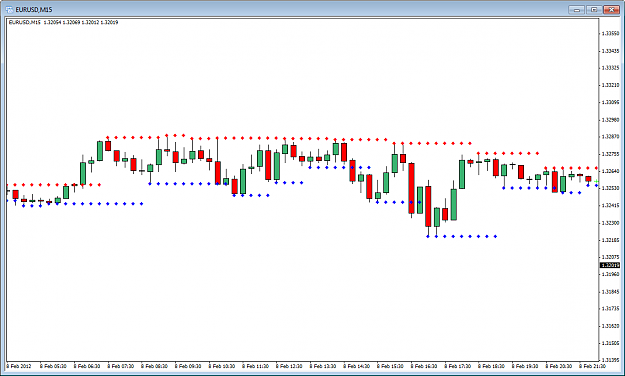Click the EURUSD,M15 window title text
This screenshot has height=376, width=625.
(34, 10)
